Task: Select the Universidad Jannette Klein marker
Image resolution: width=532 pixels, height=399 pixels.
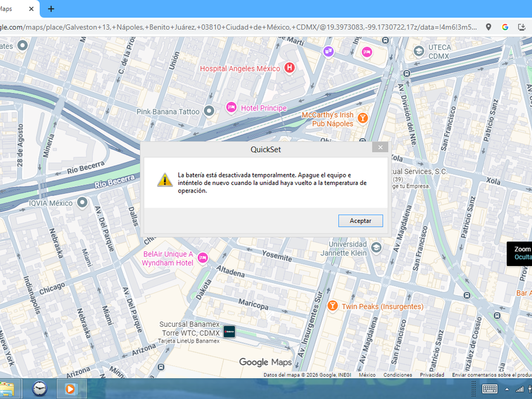Action: click(x=376, y=248)
